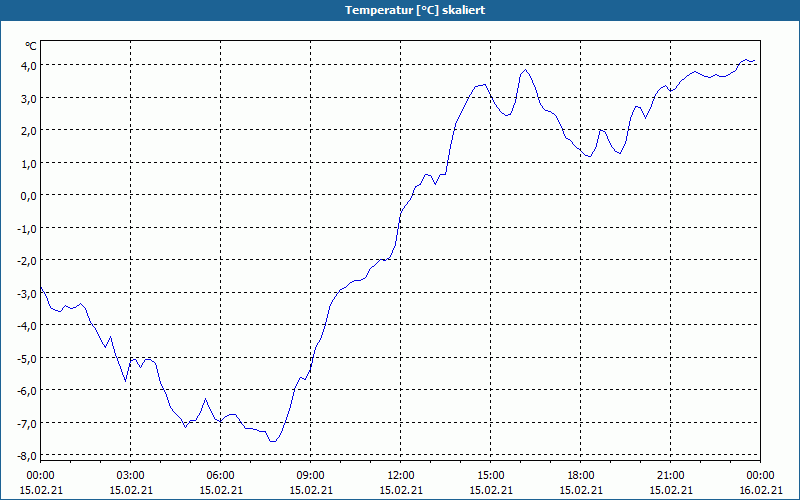Screen dimensions: 800x500
Task: Click the curve's end point above 4,0
Action: click(755, 61)
